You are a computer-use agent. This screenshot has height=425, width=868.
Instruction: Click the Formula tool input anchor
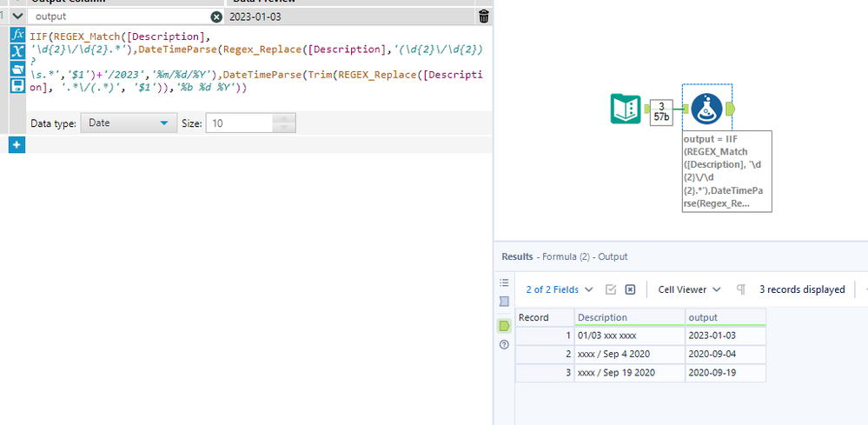pos(686,110)
